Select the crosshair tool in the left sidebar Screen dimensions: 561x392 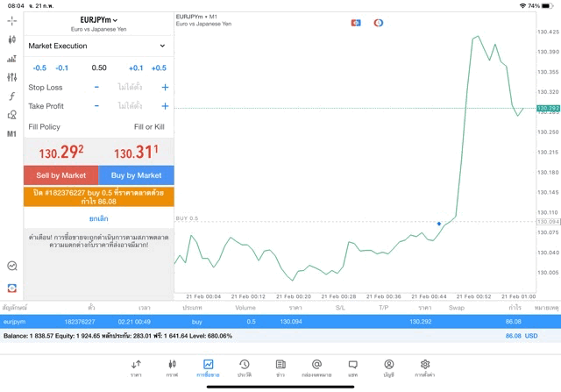11,21
